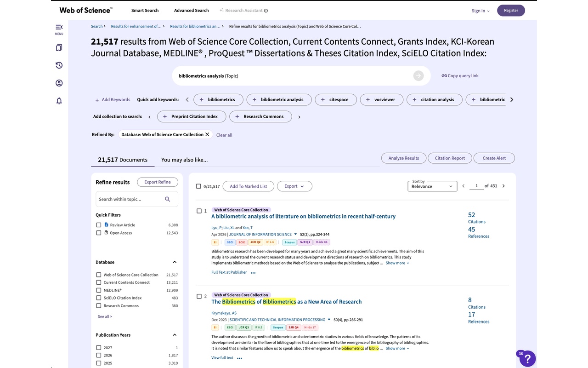588x368 pixels.
Task: Check the SciELO Citation Index database
Action: (99, 298)
